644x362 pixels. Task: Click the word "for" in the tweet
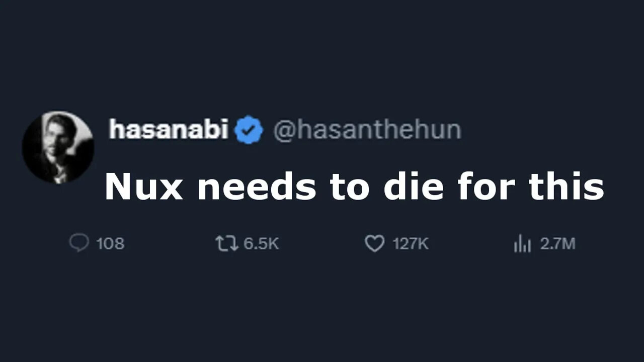pos(486,187)
